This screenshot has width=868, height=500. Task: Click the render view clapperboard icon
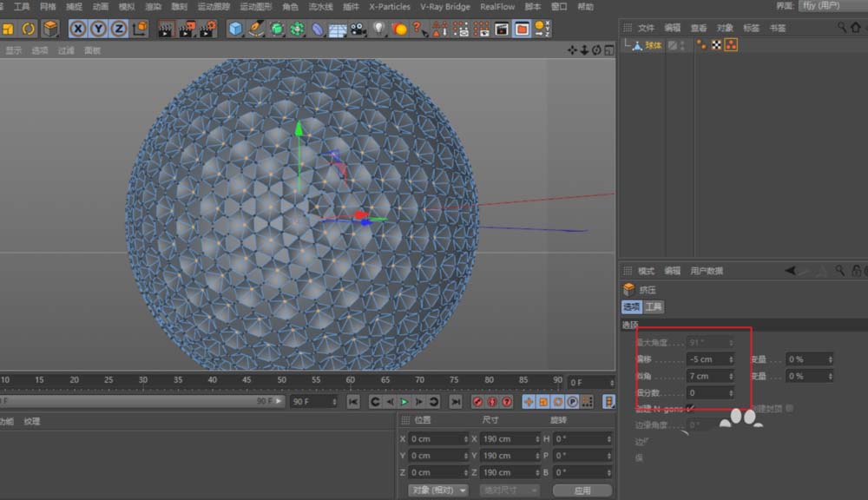point(165,29)
